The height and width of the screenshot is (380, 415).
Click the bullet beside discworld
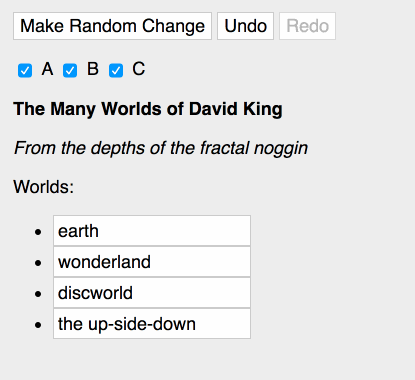(x=38, y=293)
